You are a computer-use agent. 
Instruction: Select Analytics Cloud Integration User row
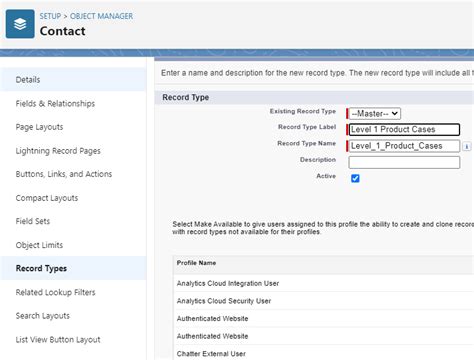pyautogui.click(x=324, y=283)
